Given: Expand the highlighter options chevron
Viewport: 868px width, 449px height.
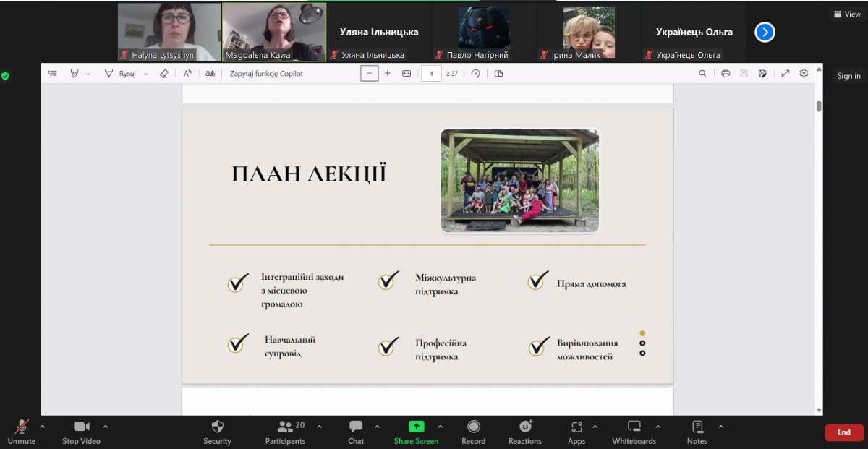Looking at the screenshot, I should click(x=88, y=73).
